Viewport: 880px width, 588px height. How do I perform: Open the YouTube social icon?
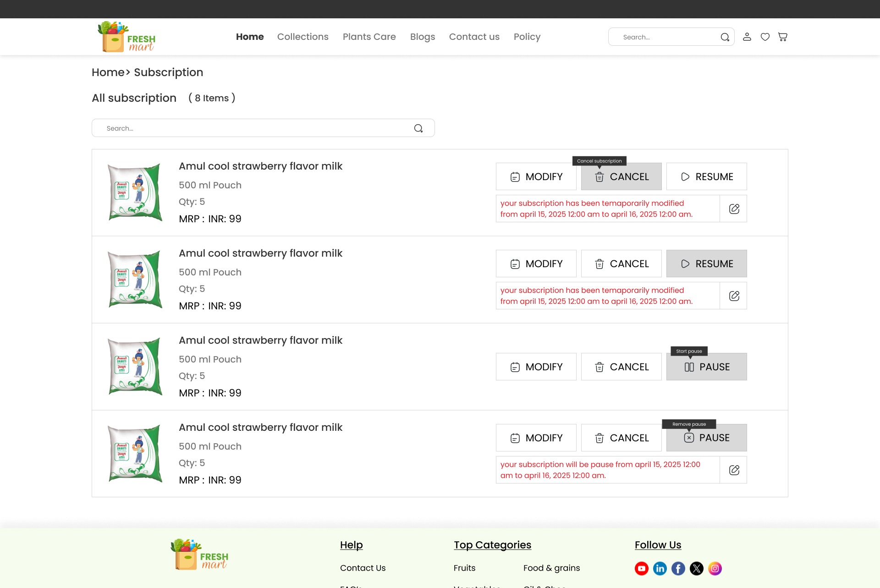(642, 568)
